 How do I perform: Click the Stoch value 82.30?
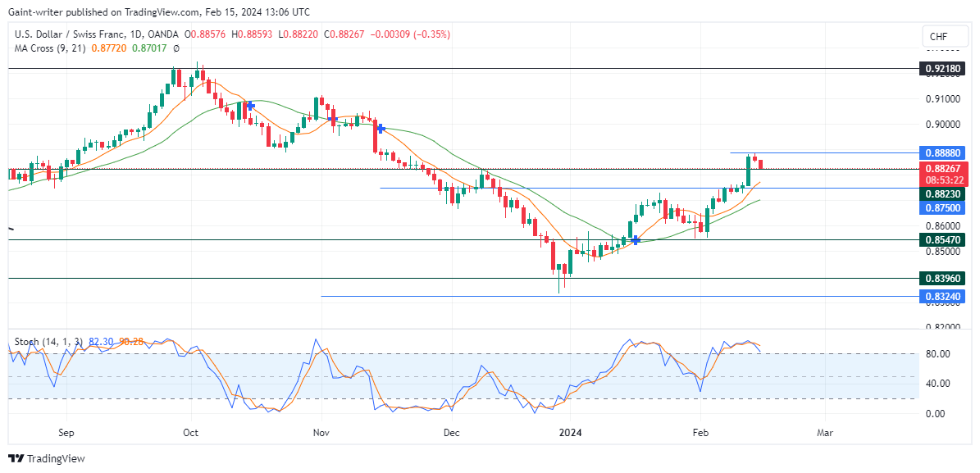[x=101, y=342]
